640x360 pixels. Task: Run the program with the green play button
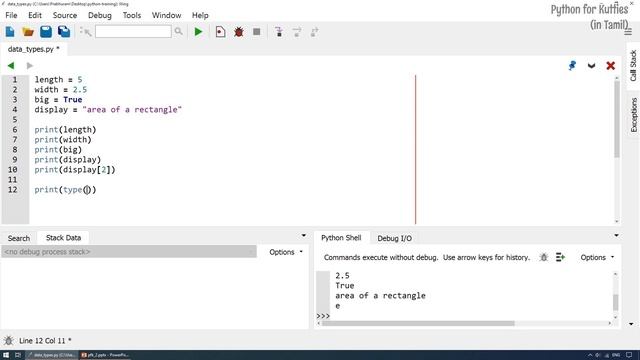(x=198, y=31)
